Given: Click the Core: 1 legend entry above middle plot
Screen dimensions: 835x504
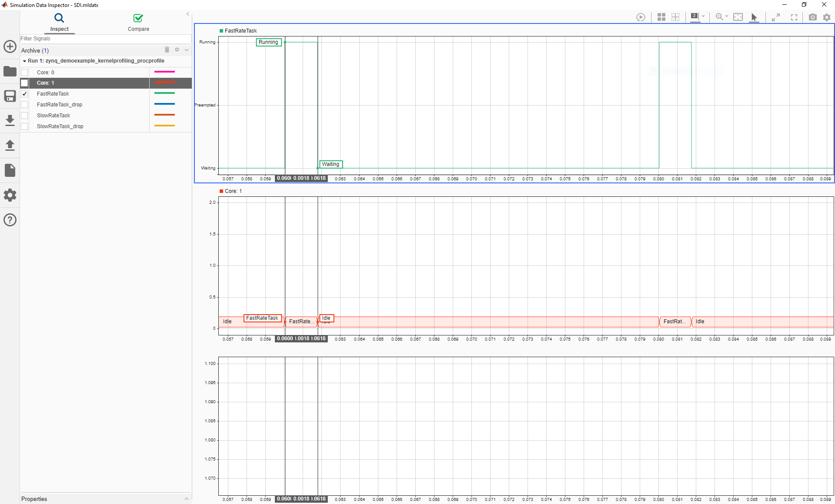Looking at the screenshot, I should (x=231, y=191).
